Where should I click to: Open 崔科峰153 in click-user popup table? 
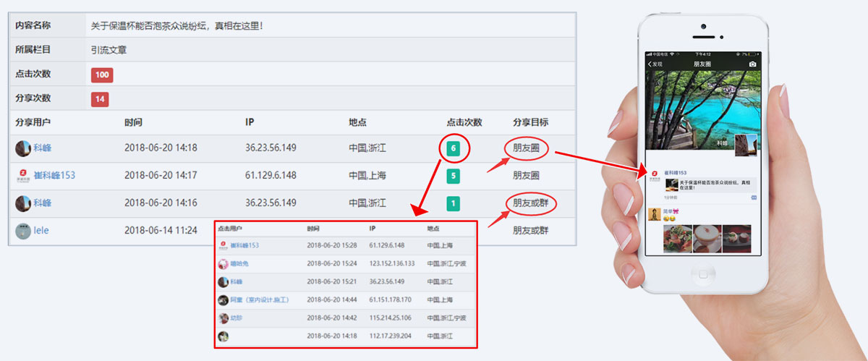point(244,245)
